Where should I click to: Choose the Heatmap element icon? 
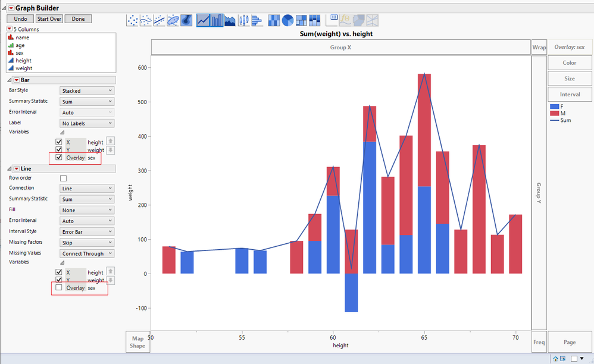(274, 20)
